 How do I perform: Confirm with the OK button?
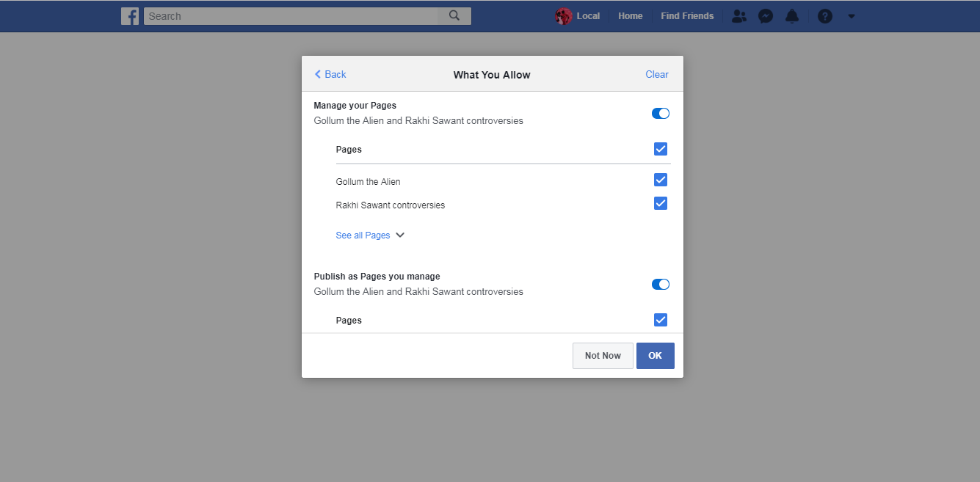pyautogui.click(x=656, y=356)
